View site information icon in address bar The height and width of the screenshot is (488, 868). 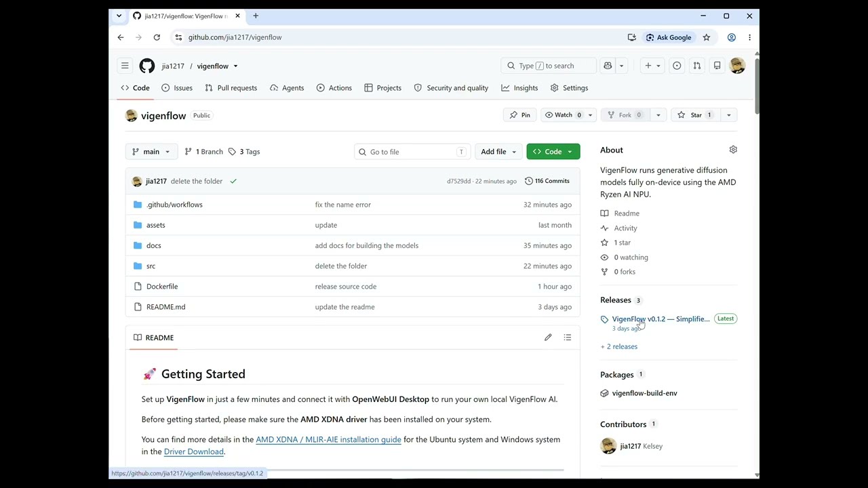tap(178, 37)
